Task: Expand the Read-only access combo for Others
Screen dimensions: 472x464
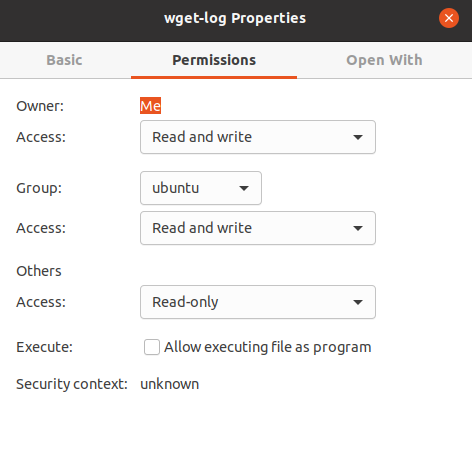Action: [258, 302]
